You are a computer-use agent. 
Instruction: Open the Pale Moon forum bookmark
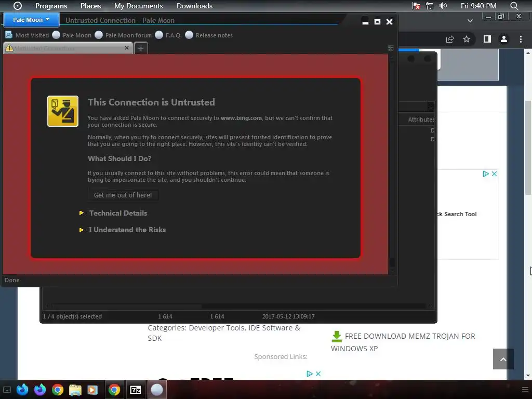tap(123, 35)
